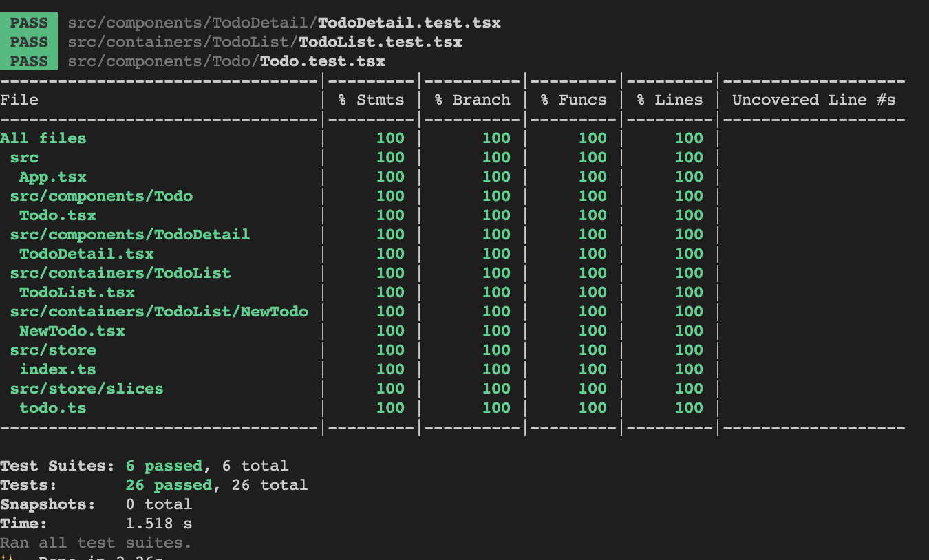This screenshot has width=929, height=560.
Task: Click the % Funcs value for All files
Action: point(592,138)
